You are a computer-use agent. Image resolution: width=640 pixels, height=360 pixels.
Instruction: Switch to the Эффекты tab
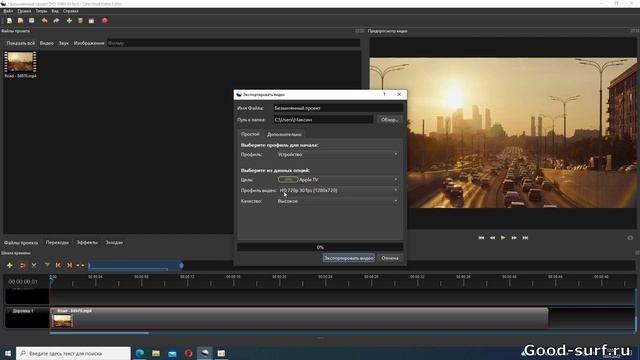pos(87,242)
